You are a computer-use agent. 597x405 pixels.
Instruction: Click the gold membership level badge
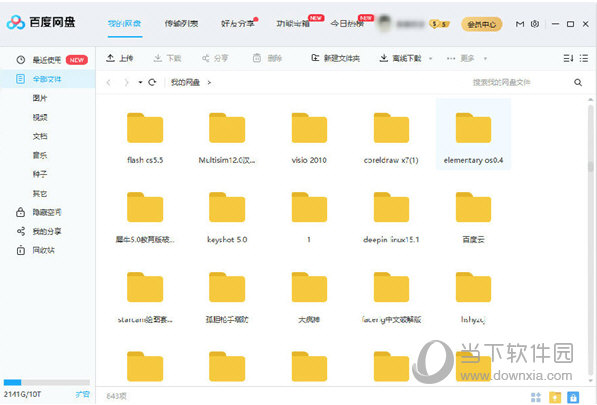click(x=439, y=24)
